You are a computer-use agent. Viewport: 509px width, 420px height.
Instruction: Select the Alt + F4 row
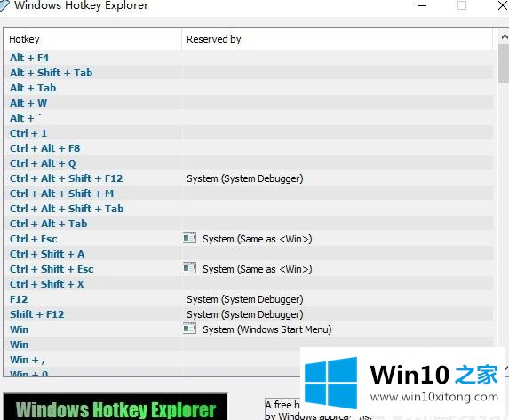pyautogui.click(x=249, y=58)
